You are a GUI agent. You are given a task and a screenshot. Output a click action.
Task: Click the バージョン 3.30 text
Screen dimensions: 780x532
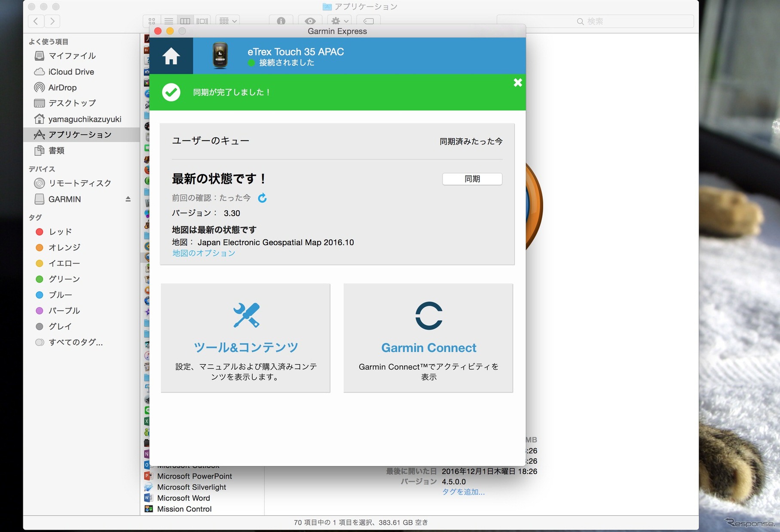click(x=206, y=213)
